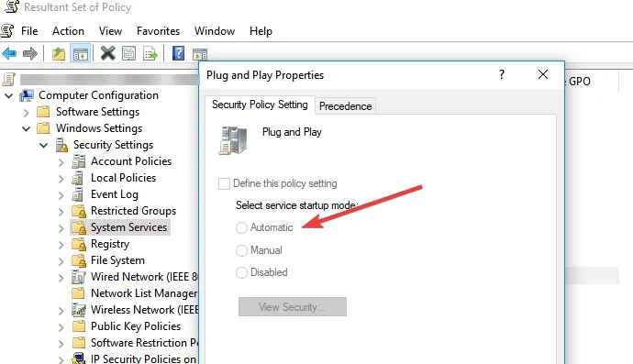
Task: Click the Software Settings folder icon
Action: [x=43, y=112]
